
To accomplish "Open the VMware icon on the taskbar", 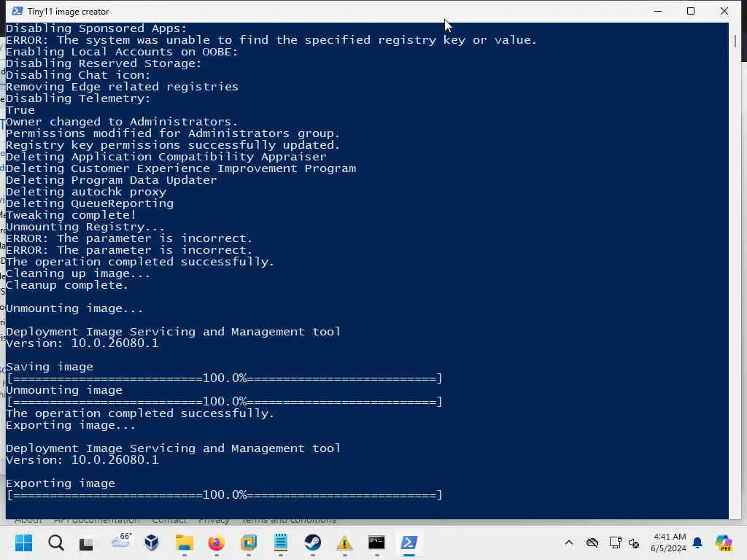I will click(249, 542).
